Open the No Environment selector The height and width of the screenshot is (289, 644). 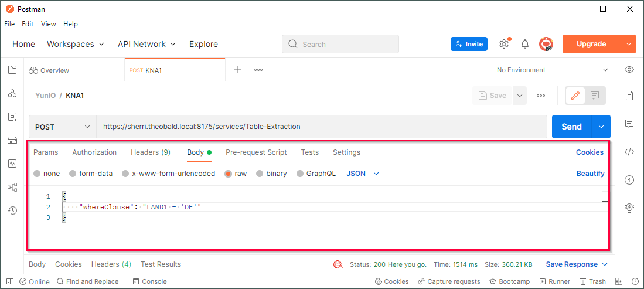click(553, 70)
